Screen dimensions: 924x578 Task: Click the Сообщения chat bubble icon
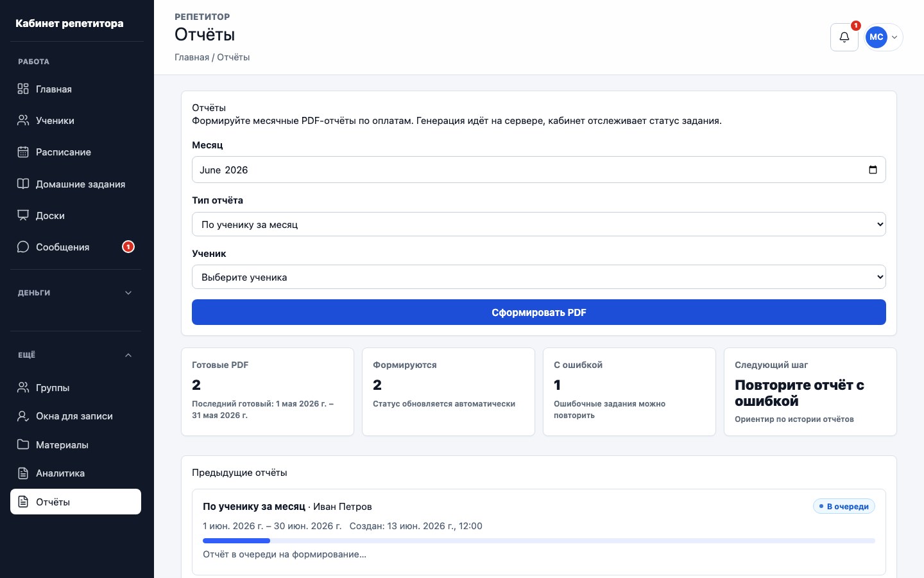coord(23,247)
